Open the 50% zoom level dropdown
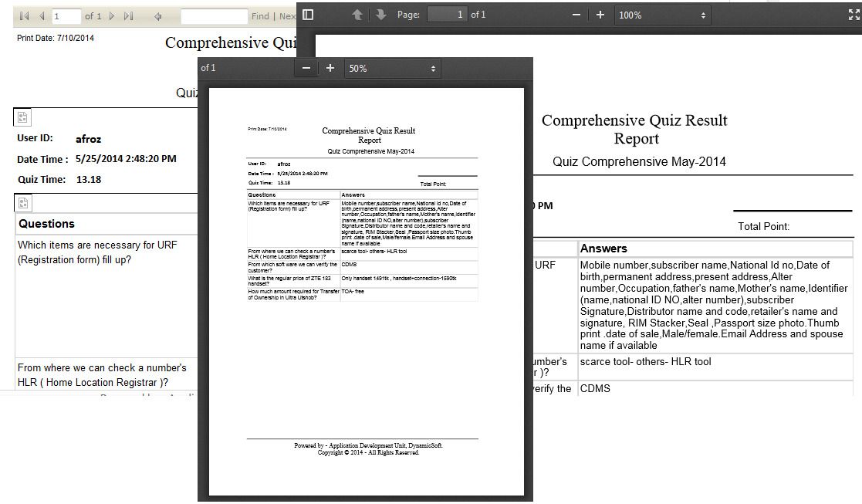862x504 pixels. click(x=392, y=68)
